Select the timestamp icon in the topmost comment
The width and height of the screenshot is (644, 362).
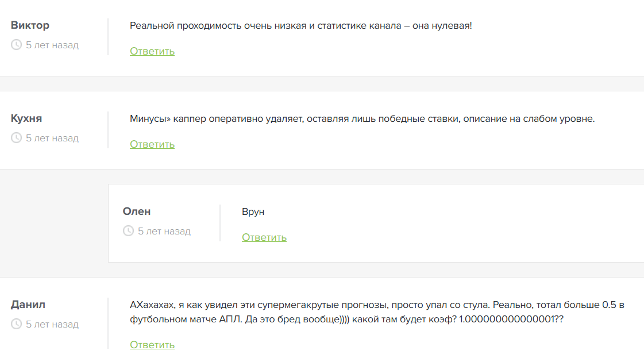coord(15,45)
